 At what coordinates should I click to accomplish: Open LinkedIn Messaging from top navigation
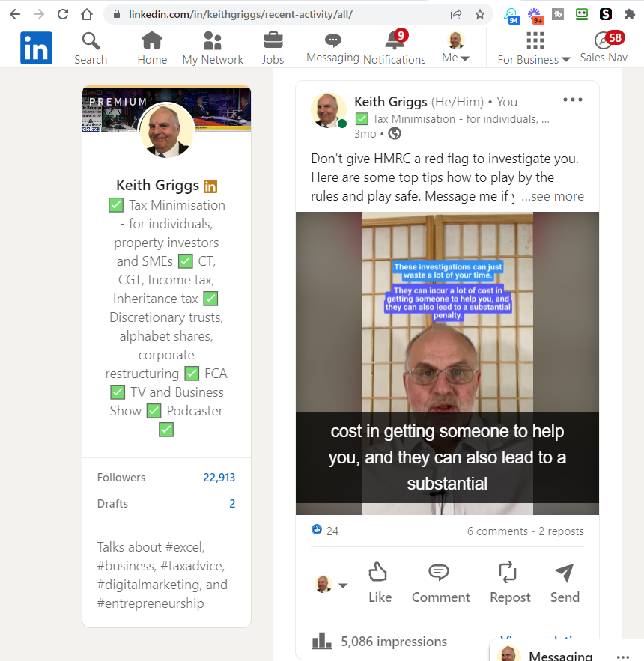331,47
